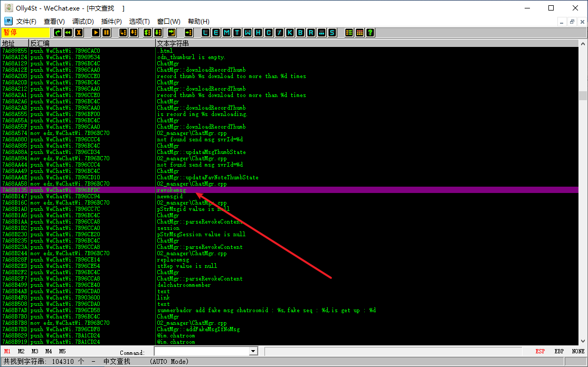Screen dimensions: 588x367
Task: Select the M3 memory shortcut
Action: 35,351
